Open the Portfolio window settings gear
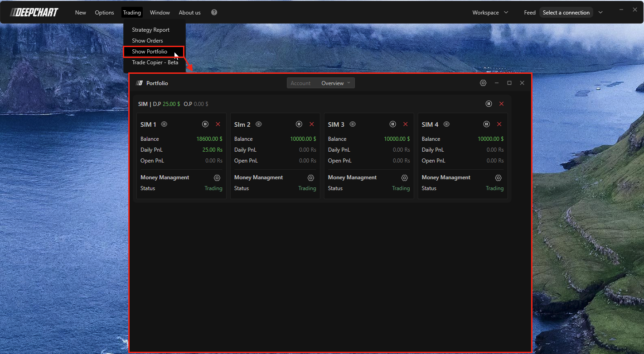This screenshot has width=644, height=354. 483,83
